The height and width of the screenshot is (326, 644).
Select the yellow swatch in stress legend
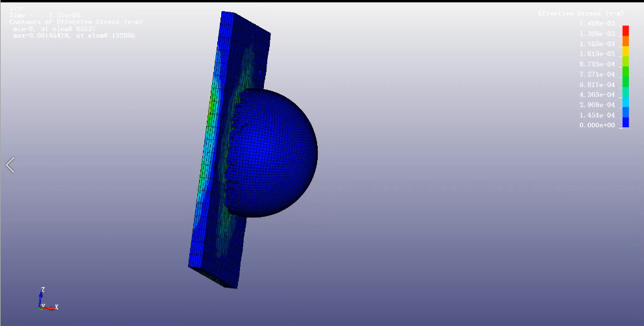tap(625, 51)
